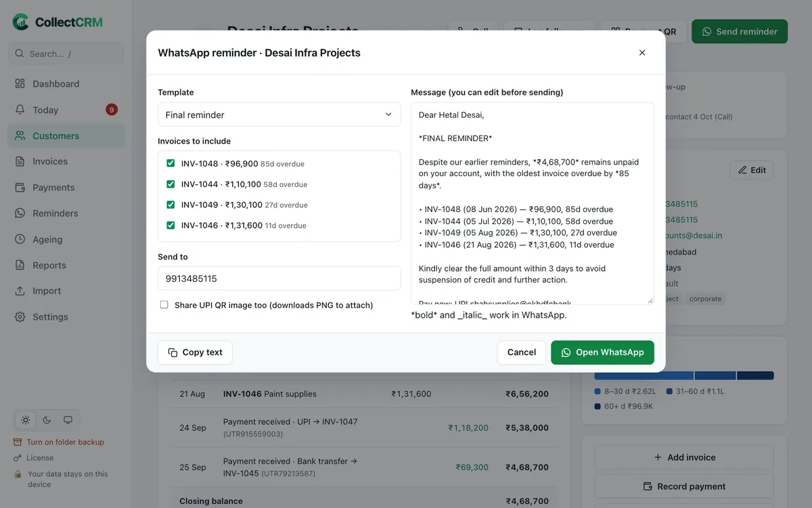Open Customers in the sidebar
812x508 pixels.
(66, 135)
